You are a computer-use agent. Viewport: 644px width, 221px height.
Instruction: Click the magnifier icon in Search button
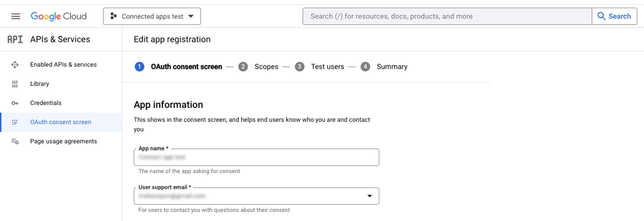(x=601, y=16)
